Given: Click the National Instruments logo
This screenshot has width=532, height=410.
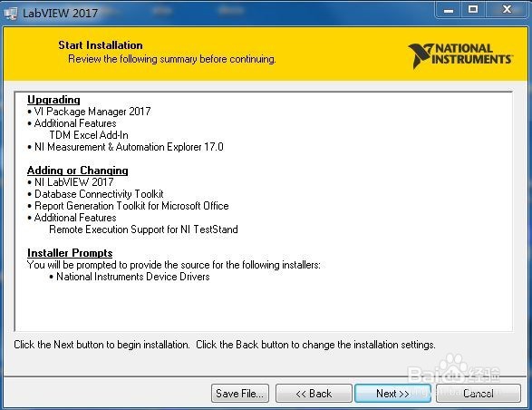Looking at the screenshot, I should tap(460, 55).
